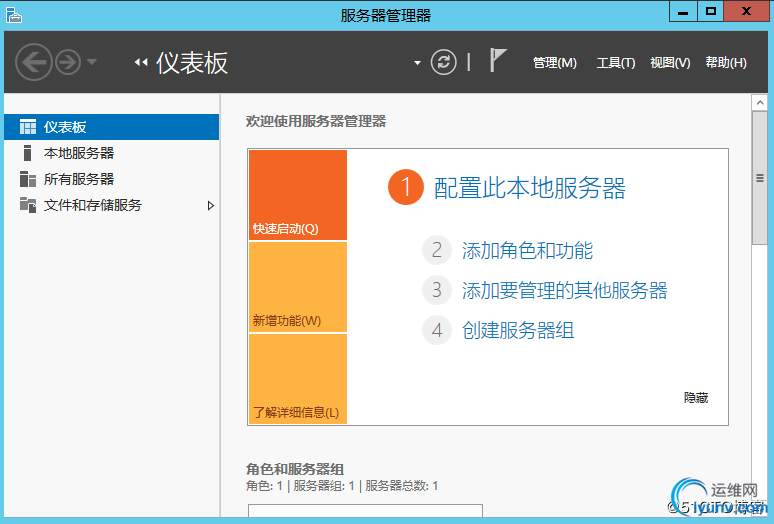This screenshot has width=774, height=524.
Task: Select the 新增功能(W) tile
Action: pos(297,287)
